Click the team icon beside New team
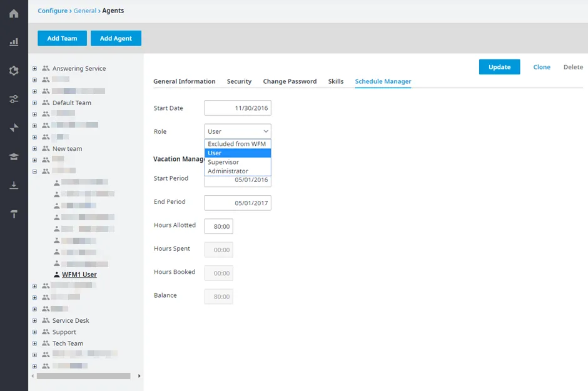Viewport: 588px width, 391px height. [46, 148]
